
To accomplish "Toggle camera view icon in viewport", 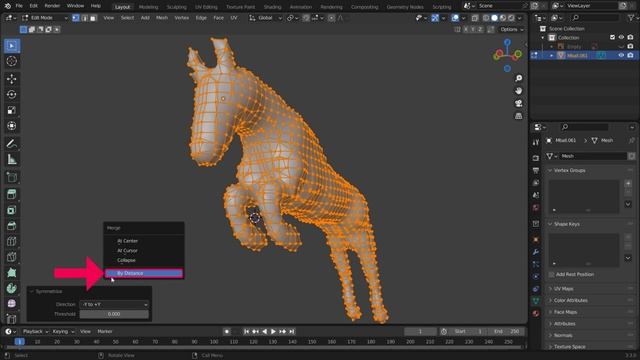I will 518,104.
